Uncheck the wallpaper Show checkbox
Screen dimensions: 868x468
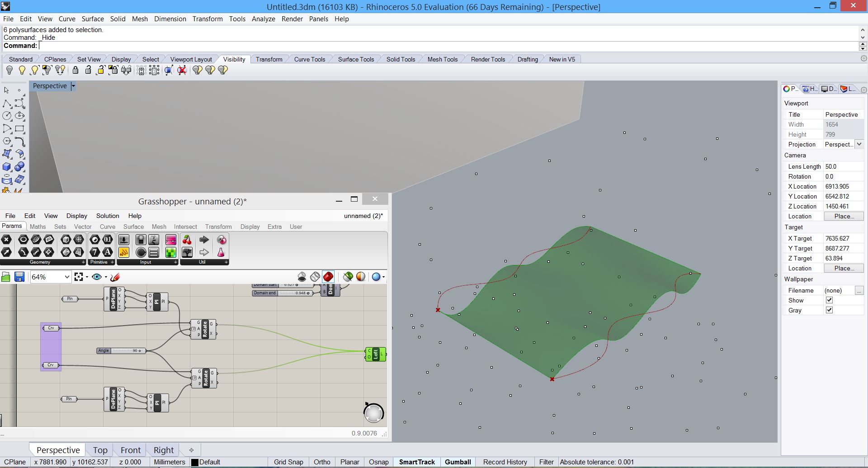[x=829, y=300]
